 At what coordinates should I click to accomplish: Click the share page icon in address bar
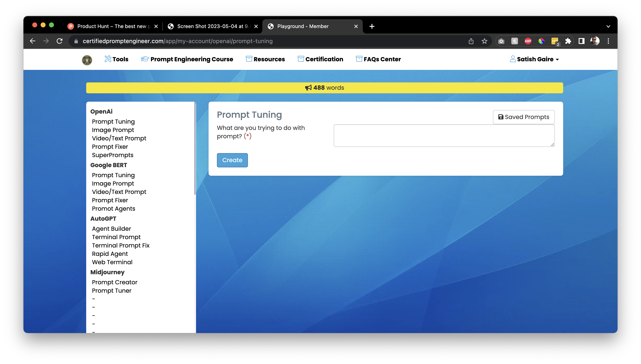(x=471, y=41)
